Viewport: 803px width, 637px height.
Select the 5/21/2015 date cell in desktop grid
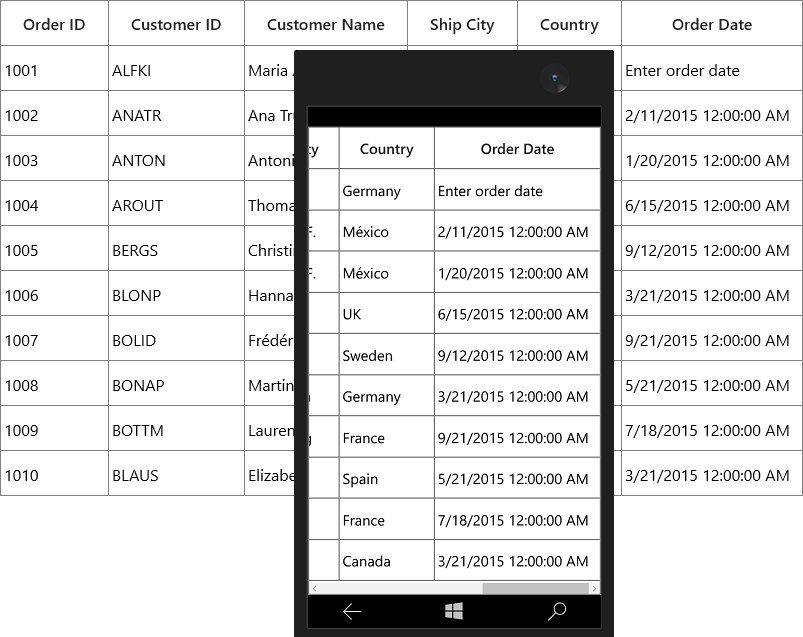pos(712,384)
